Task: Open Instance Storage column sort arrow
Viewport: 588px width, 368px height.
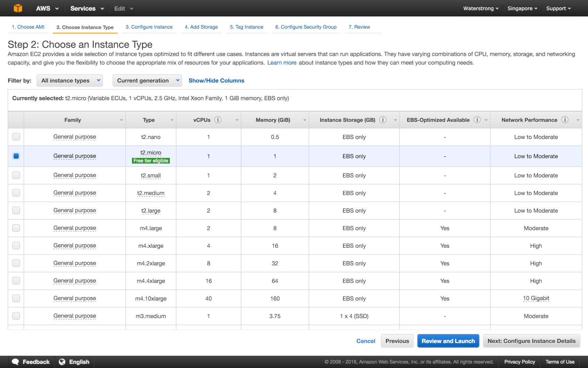Action: (395, 120)
